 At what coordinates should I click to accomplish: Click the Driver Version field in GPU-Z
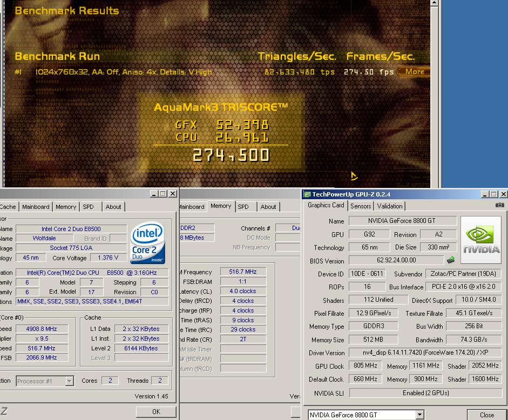coord(425,353)
